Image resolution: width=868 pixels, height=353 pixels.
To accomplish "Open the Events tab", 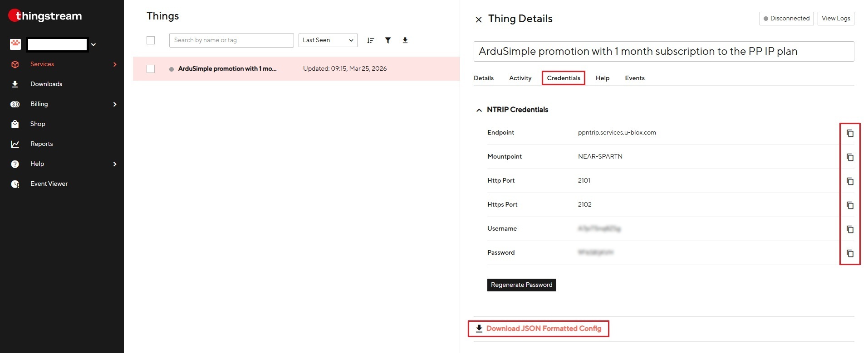I will (634, 78).
